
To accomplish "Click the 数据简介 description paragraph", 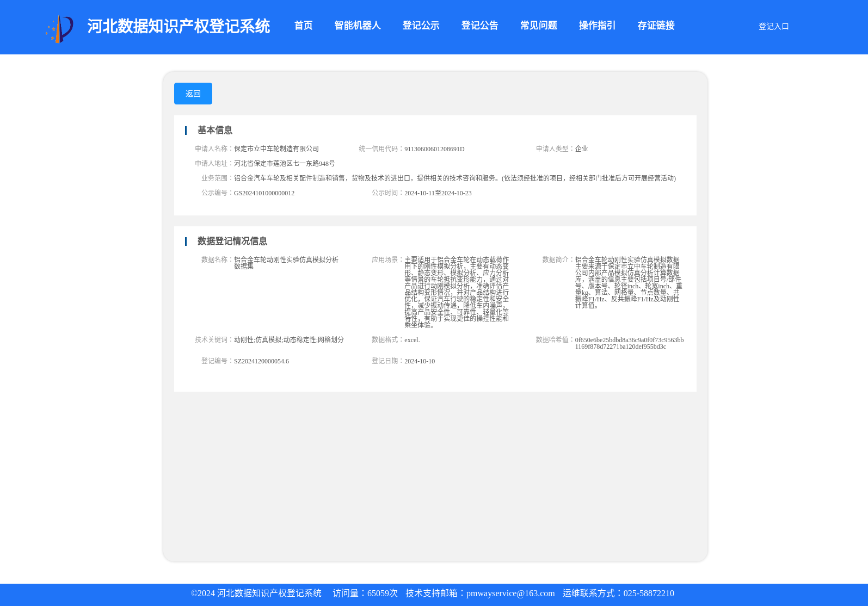I will point(629,282).
